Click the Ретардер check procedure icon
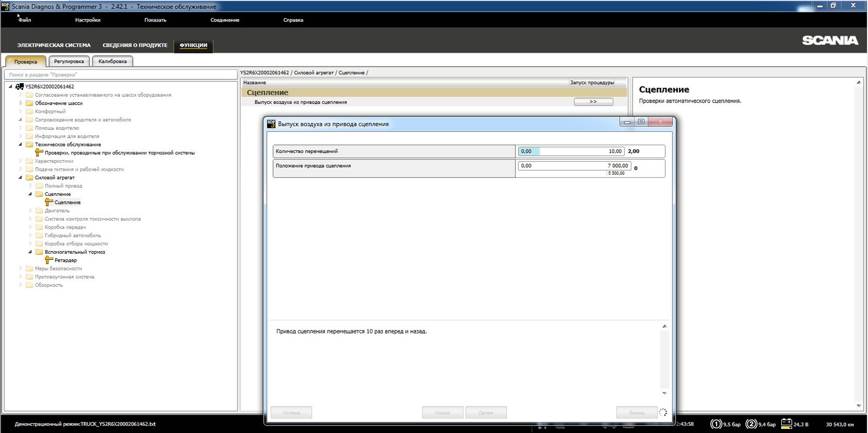868x433 pixels. (x=49, y=260)
